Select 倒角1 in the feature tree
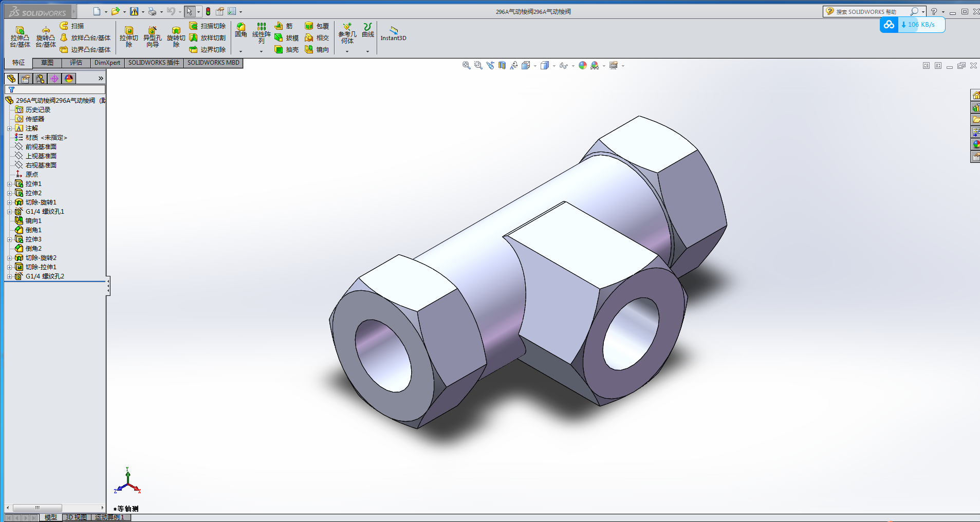The image size is (980, 522). 33,230
